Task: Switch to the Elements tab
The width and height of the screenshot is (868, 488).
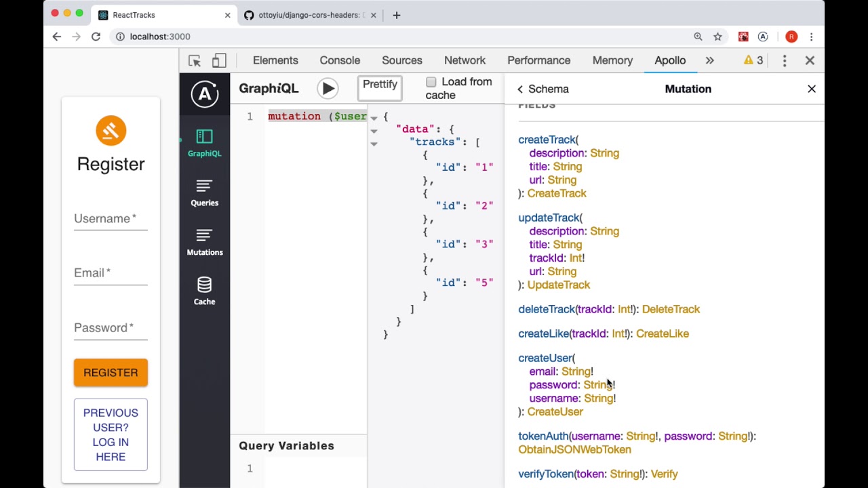Action: [x=275, y=60]
